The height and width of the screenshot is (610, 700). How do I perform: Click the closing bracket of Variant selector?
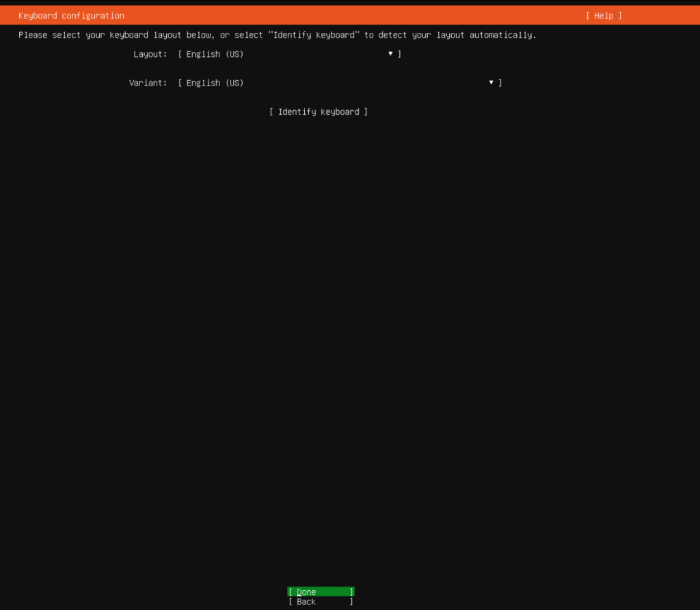pos(500,83)
